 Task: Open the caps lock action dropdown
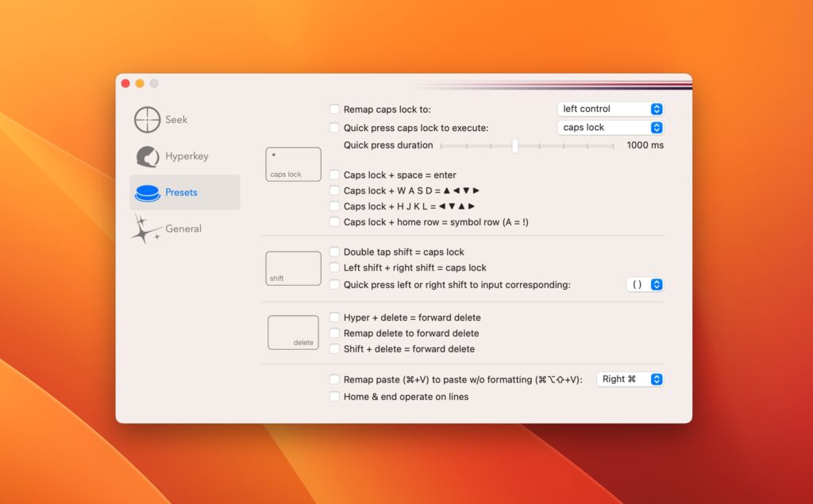click(x=610, y=127)
